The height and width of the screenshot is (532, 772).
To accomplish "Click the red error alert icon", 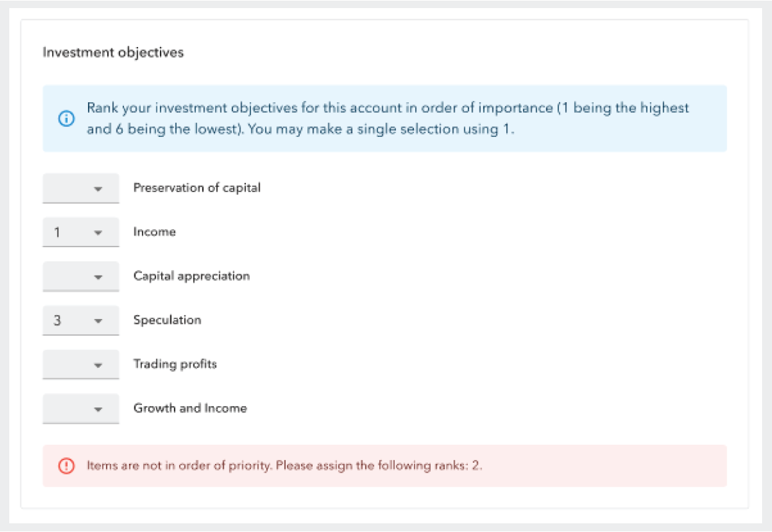I will click(66, 466).
